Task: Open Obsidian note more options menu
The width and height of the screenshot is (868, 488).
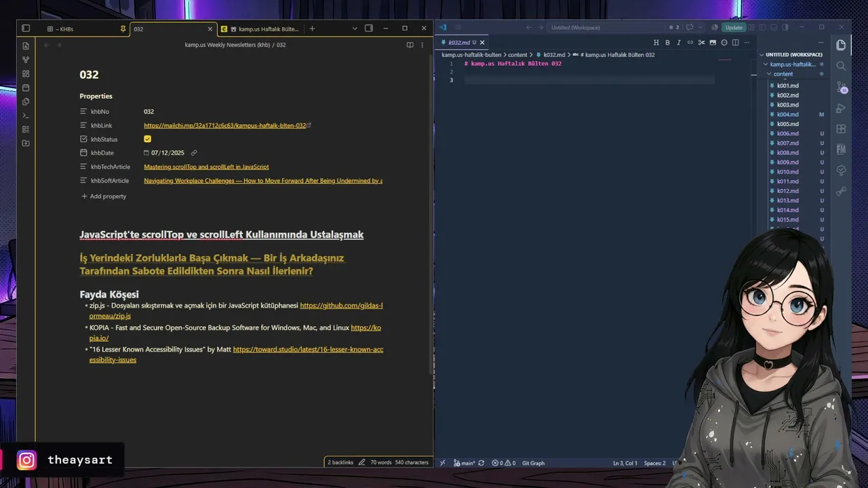Action: [422, 45]
